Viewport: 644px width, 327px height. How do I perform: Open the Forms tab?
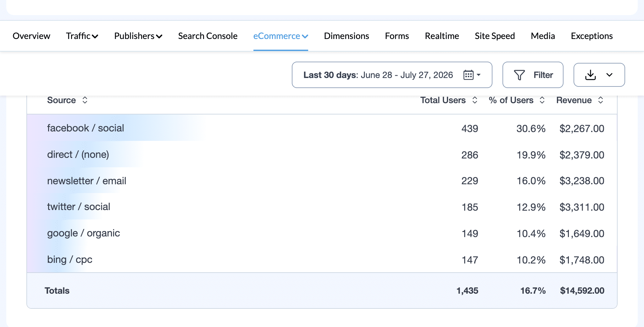pos(397,36)
